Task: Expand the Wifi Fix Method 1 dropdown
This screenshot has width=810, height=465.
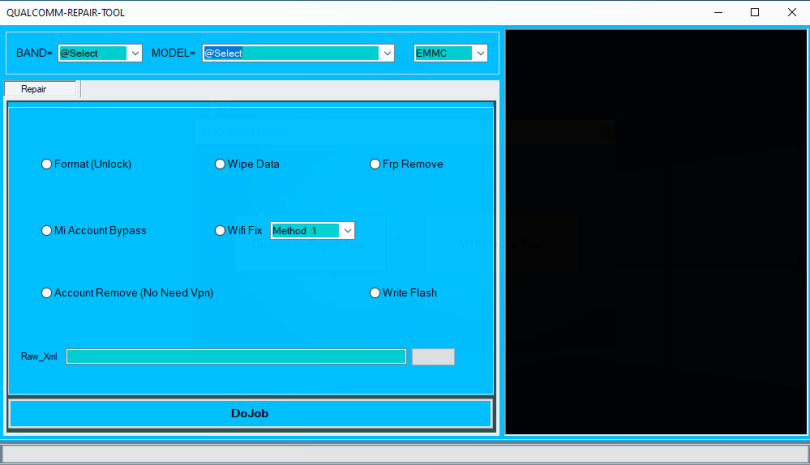Action: pyautogui.click(x=348, y=230)
